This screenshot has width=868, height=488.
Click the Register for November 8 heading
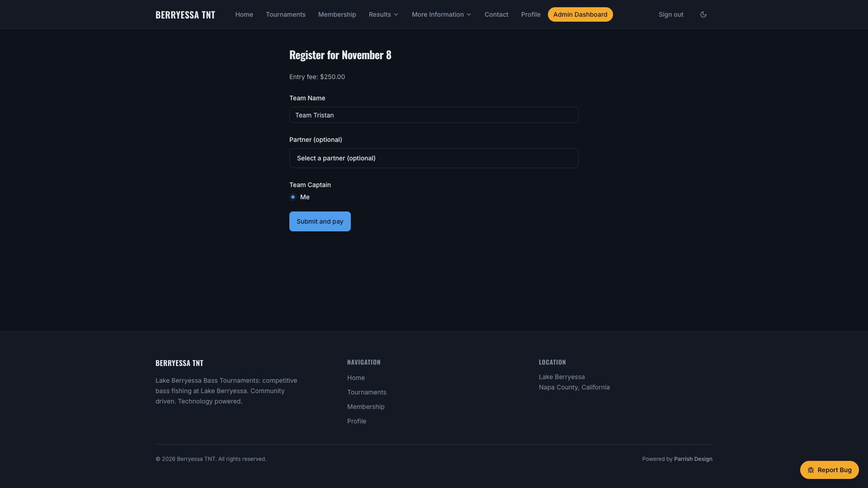pos(340,55)
